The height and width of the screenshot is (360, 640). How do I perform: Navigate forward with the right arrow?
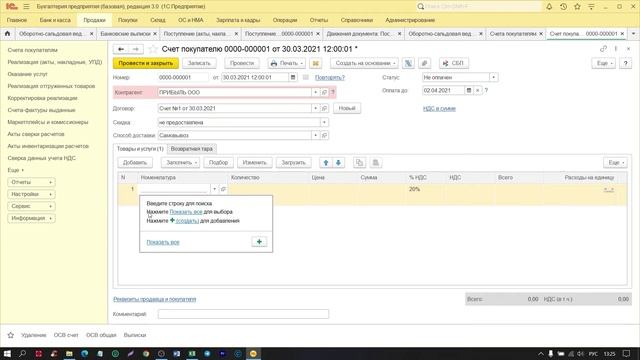pyautogui.click(x=136, y=49)
